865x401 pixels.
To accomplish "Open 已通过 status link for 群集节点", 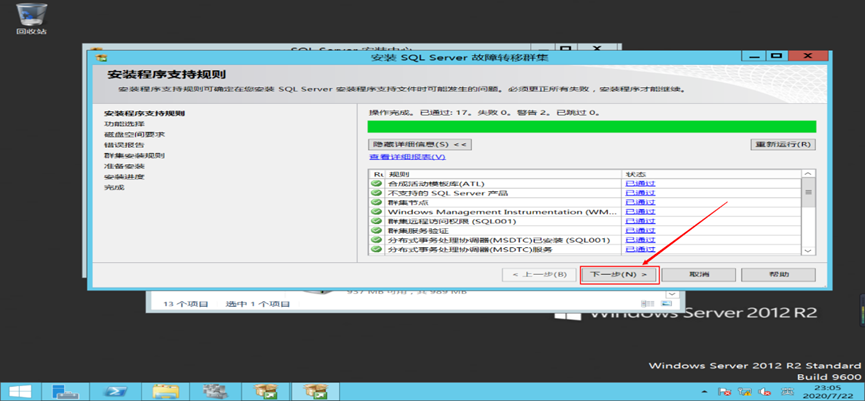I will click(640, 202).
